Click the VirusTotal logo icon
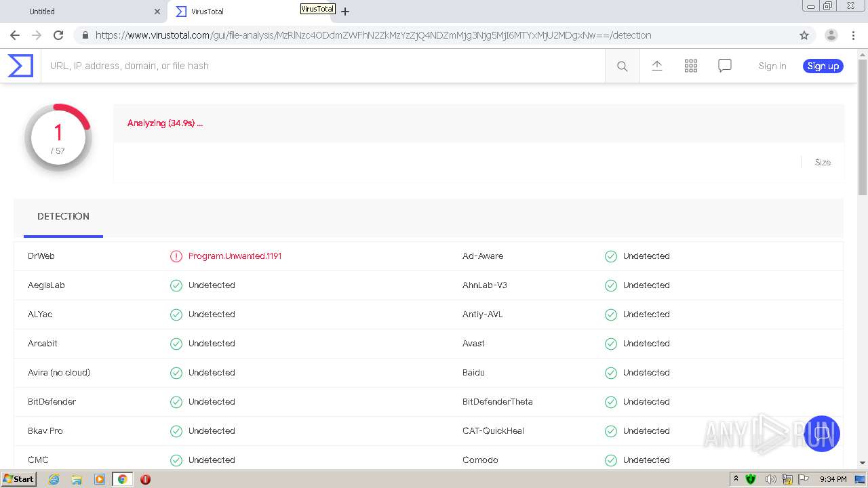 tap(20, 66)
